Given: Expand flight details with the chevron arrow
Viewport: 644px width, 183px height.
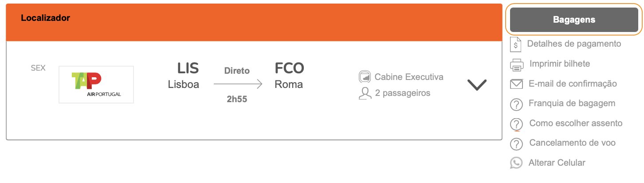Looking at the screenshot, I should (x=477, y=85).
